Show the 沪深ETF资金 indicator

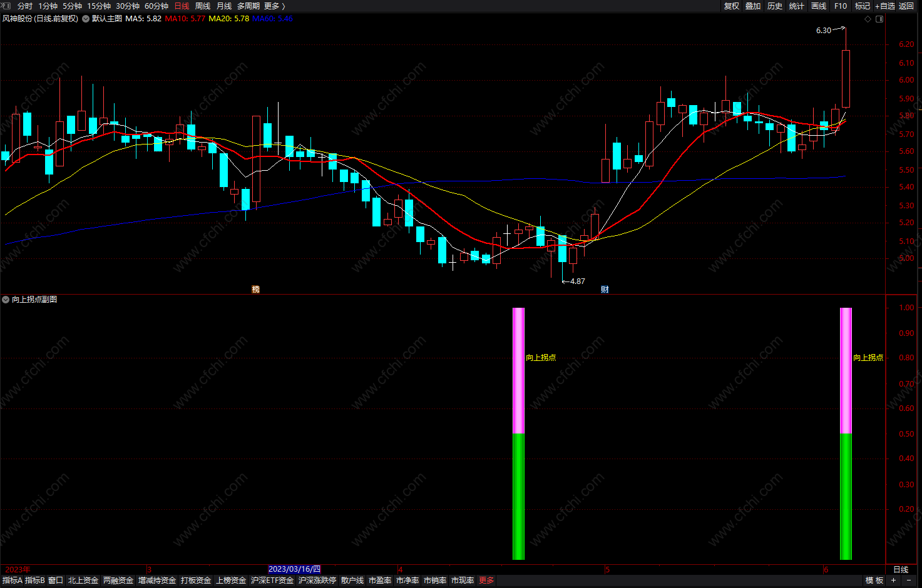click(x=272, y=580)
